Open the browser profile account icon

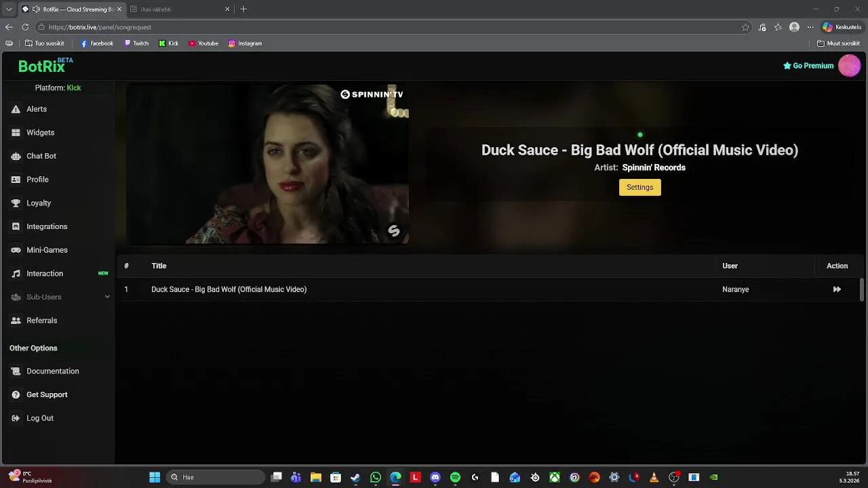[794, 27]
